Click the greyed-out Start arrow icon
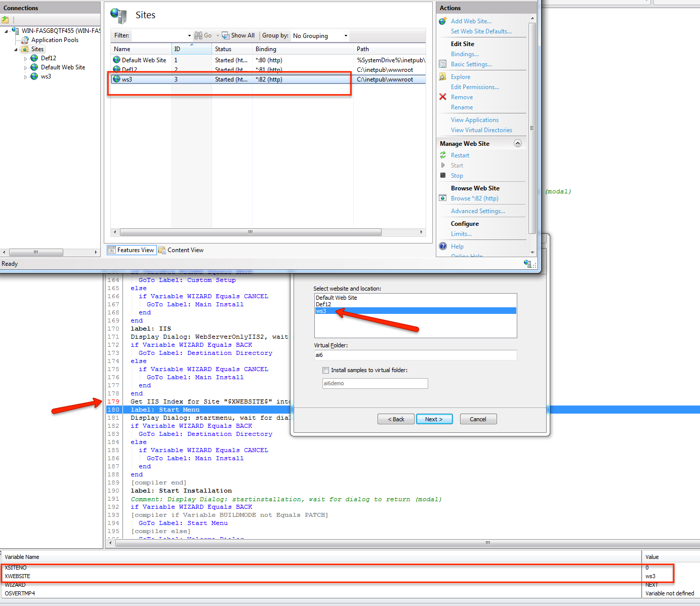Screen dimensions: 700x606 443,165
